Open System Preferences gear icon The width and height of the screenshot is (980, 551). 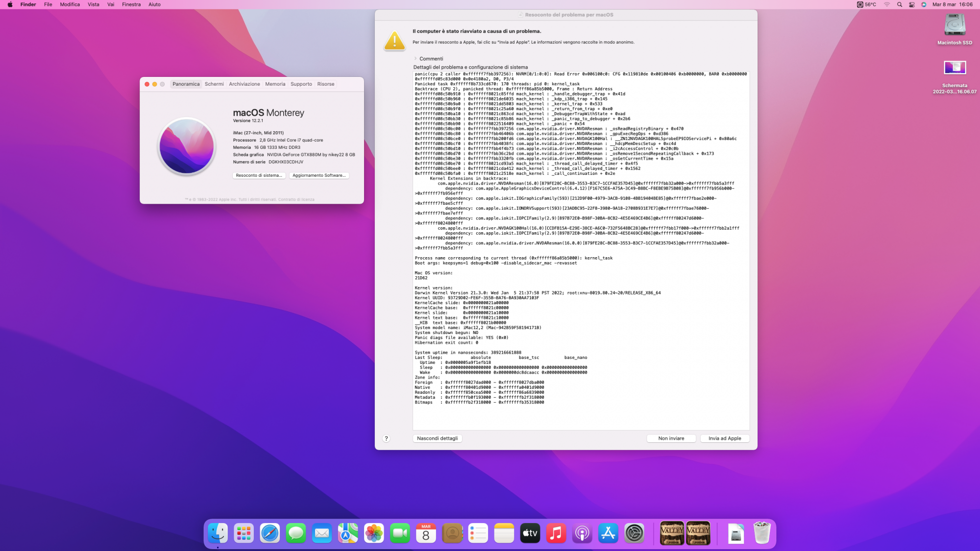(x=634, y=533)
